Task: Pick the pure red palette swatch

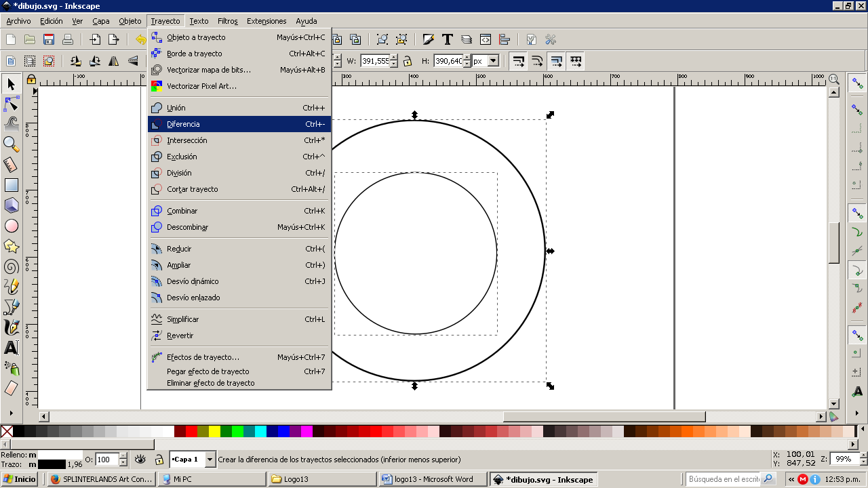Action: (191, 431)
